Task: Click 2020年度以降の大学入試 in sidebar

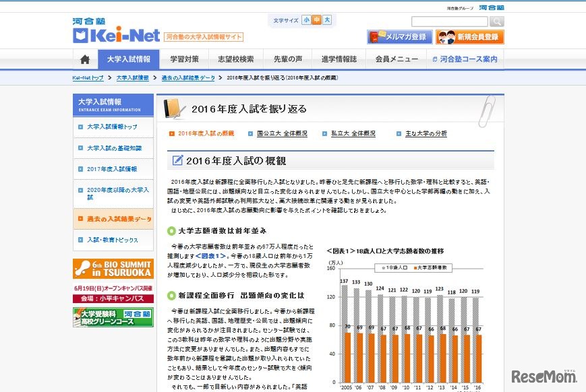Action: point(117,194)
